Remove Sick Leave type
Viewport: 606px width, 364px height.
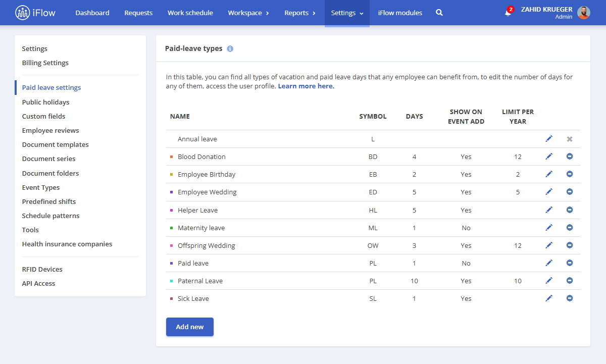(570, 298)
